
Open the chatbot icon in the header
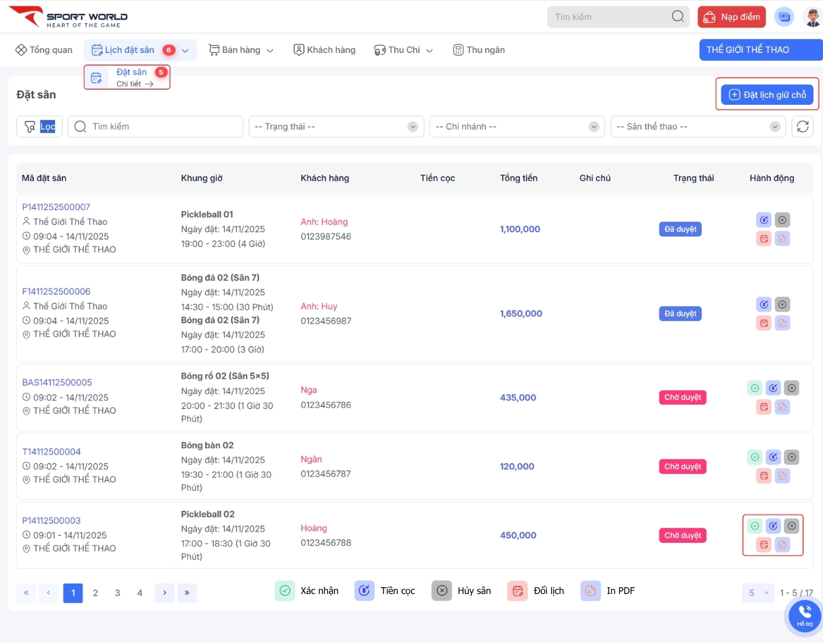[x=784, y=17]
